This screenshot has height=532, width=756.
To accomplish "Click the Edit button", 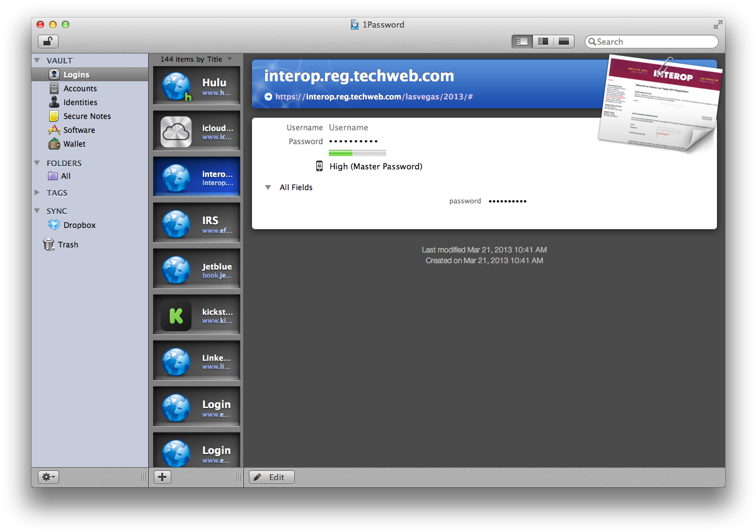I will point(272,477).
